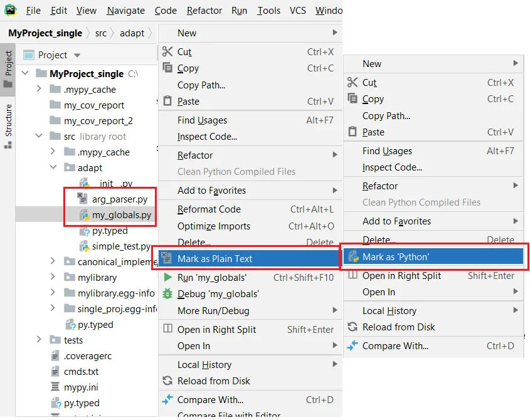Image resolution: width=530 pixels, height=420 pixels.
Task: Click the arg_parser.py plain text file icon
Action: 82,198
